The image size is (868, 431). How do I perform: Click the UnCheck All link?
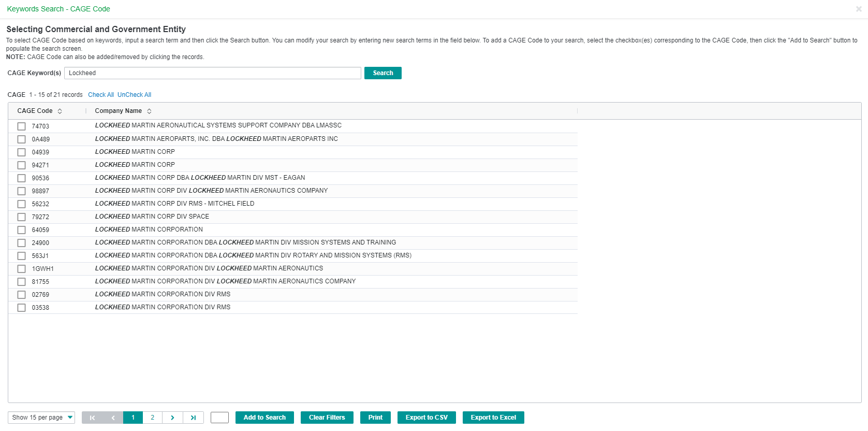pos(134,95)
